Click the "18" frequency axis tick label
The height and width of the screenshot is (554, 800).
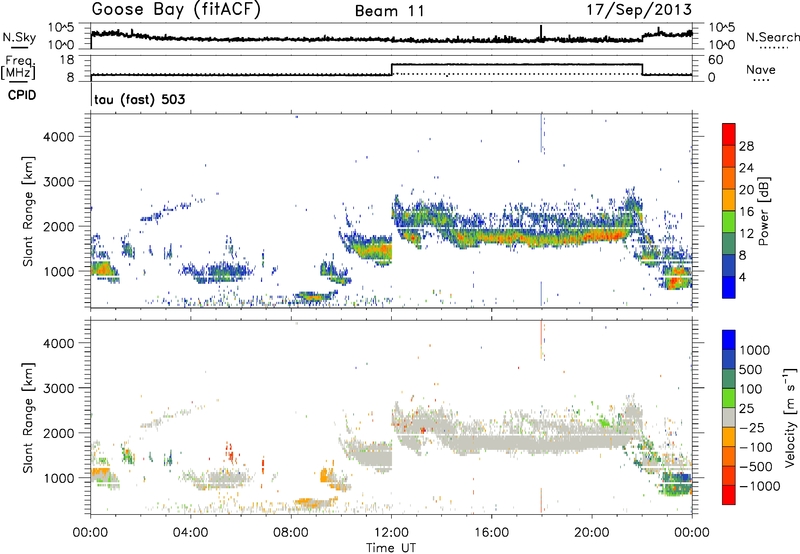point(67,60)
